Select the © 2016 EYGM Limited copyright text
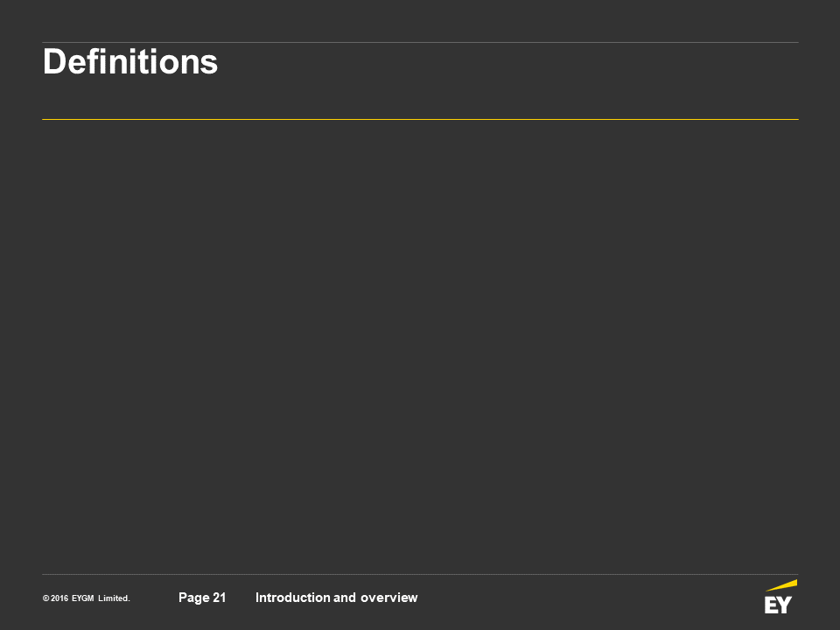The height and width of the screenshot is (630, 840). coord(87,598)
